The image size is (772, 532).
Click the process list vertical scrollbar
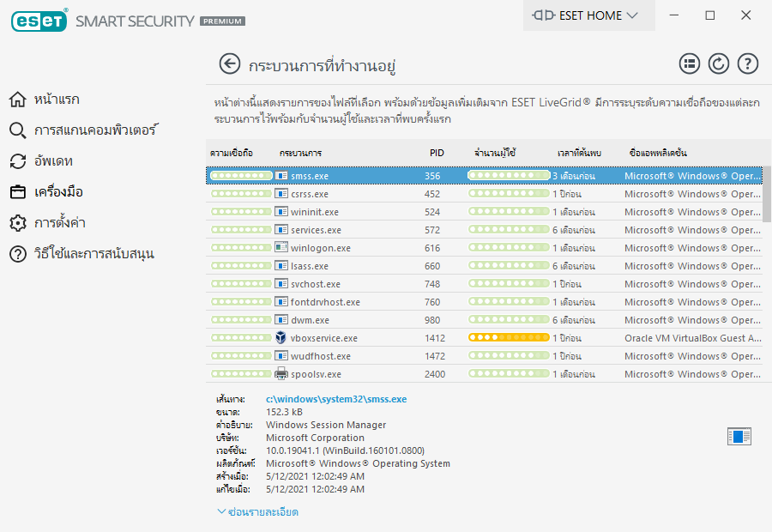(x=767, y=194)
